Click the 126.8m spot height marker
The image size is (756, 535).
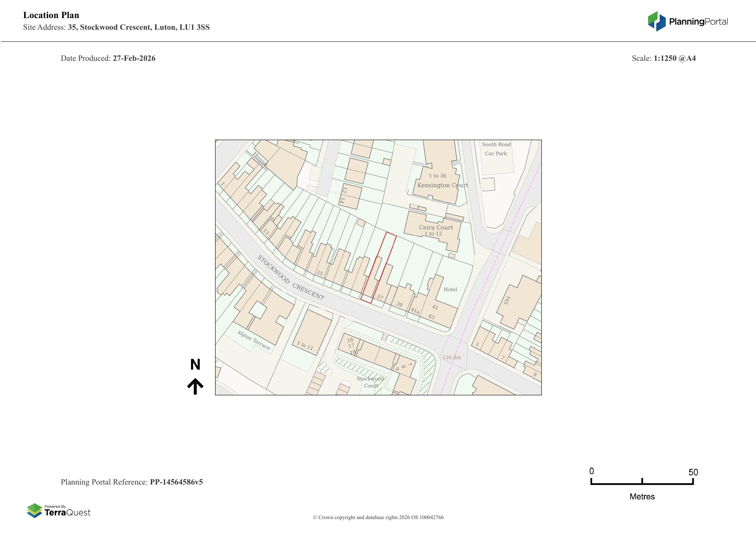451,357
